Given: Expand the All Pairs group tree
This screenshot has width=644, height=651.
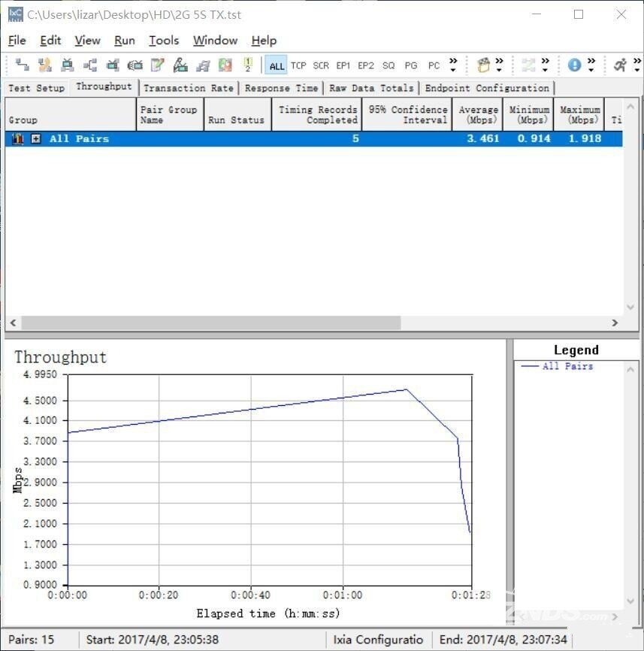Looking at the screenshot, I should [x=36, y=138].
